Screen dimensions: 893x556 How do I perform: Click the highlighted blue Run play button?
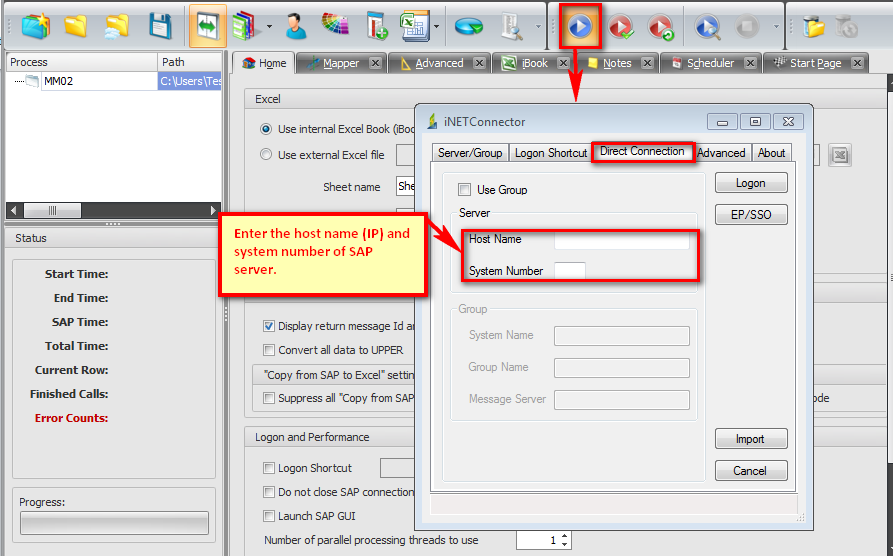[580, 26]
